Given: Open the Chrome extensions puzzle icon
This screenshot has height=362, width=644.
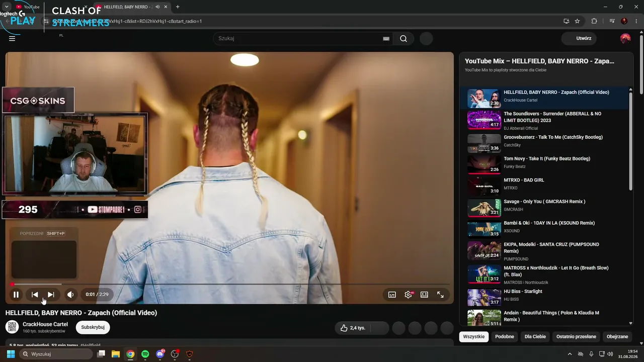Looking at the screenshot, I should (x=594, y=21).
